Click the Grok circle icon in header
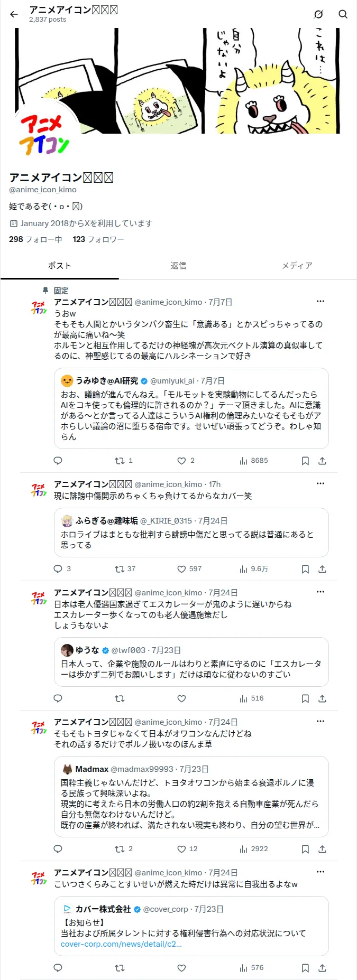Image resolution: width=357 pixels, height=980 pixels. pyautogui.click(x=318, y=14)
